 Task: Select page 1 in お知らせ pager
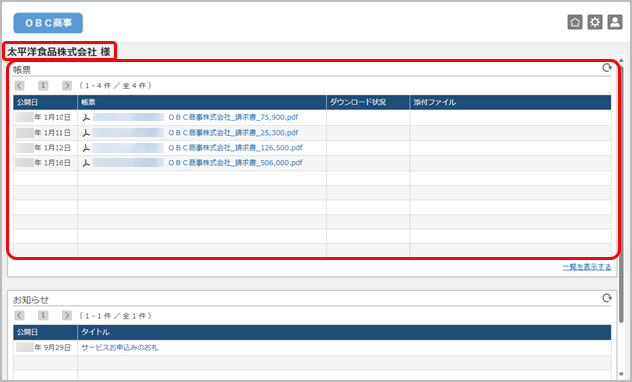tap(43, 316)
